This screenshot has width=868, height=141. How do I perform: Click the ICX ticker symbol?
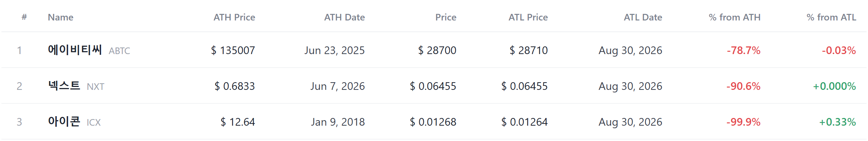point(93,122)
